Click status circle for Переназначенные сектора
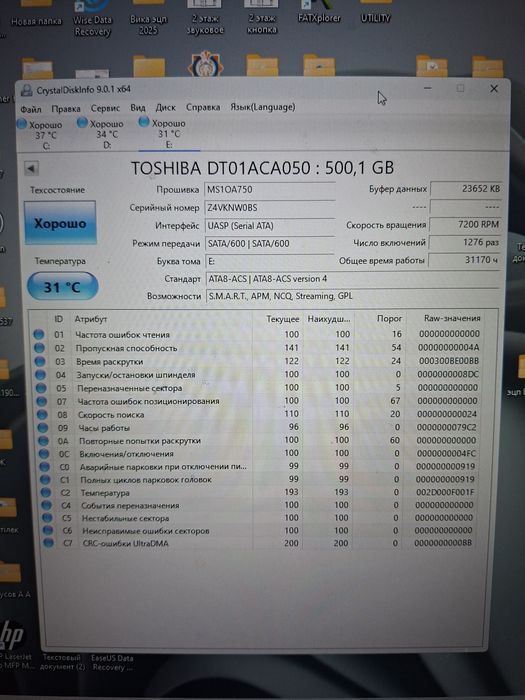 42,388
